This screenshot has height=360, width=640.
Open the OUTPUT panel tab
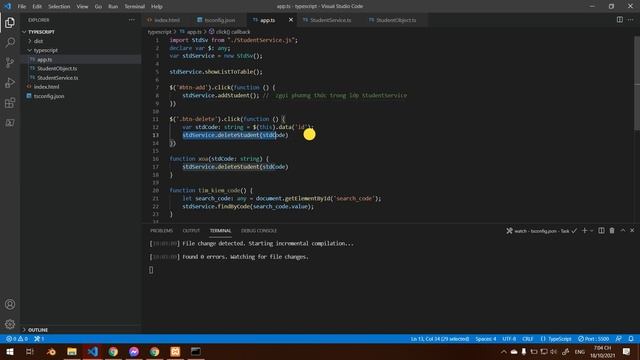191,231
